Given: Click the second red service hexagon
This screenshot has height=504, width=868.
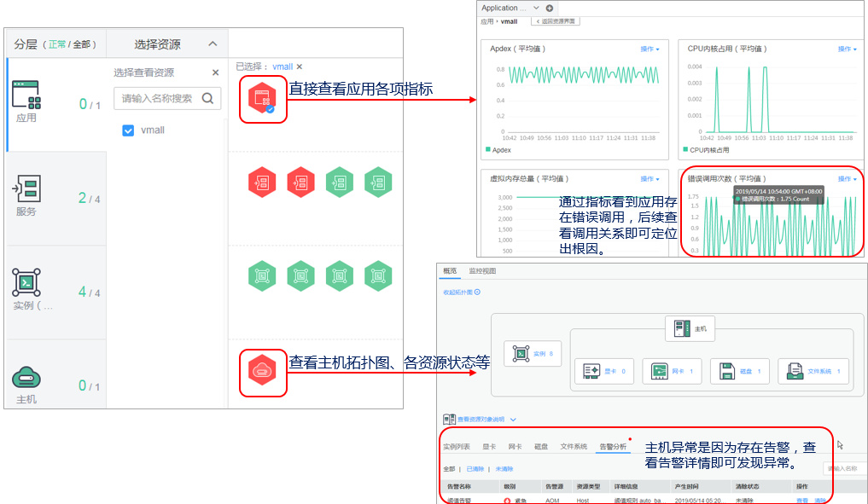Looking at the screenshot, I should click(301, 182).
